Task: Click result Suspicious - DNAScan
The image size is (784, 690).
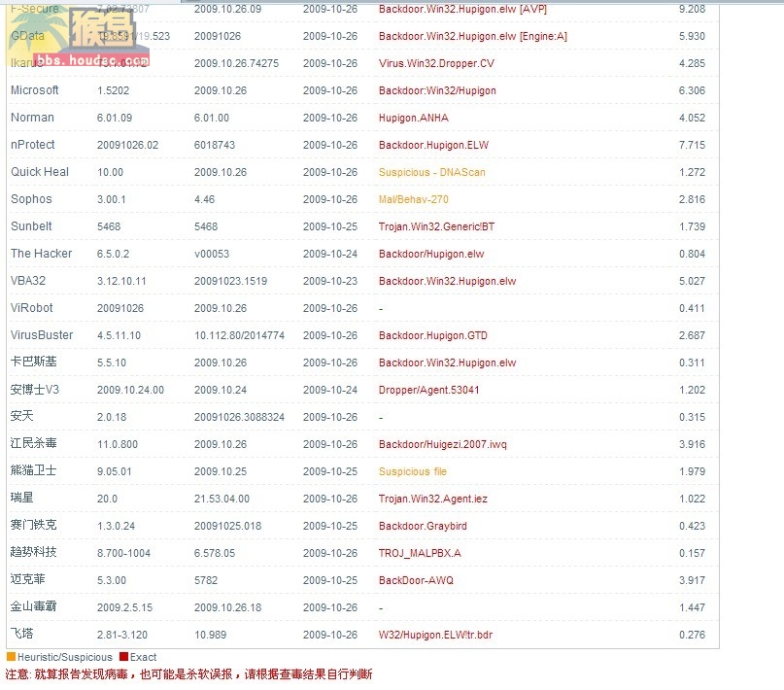Action: tap(431, 172)
